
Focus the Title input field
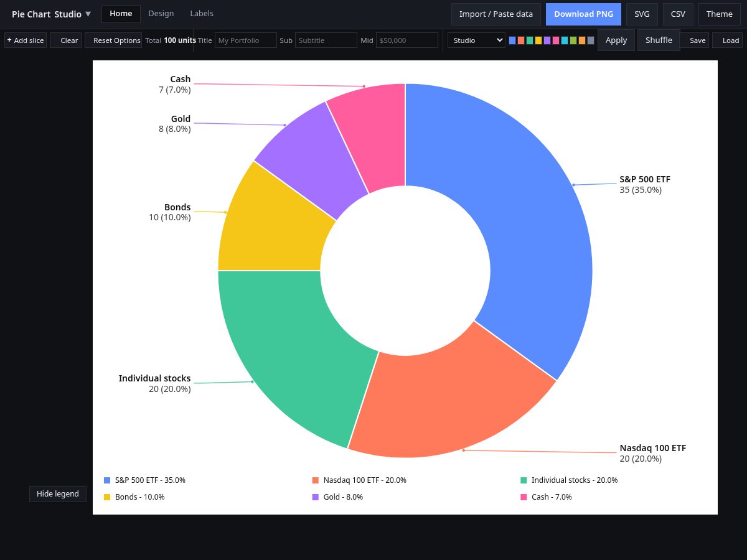point(246,40)
